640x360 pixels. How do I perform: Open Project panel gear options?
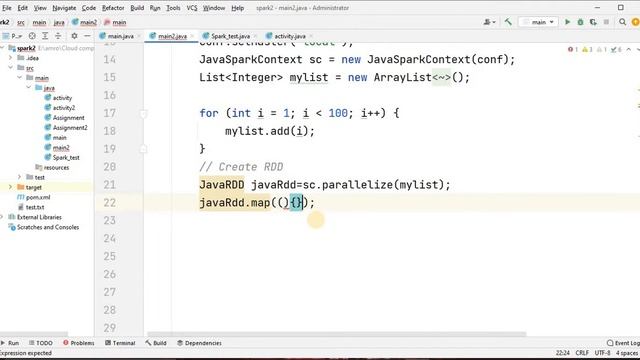(x=74, y=36)
